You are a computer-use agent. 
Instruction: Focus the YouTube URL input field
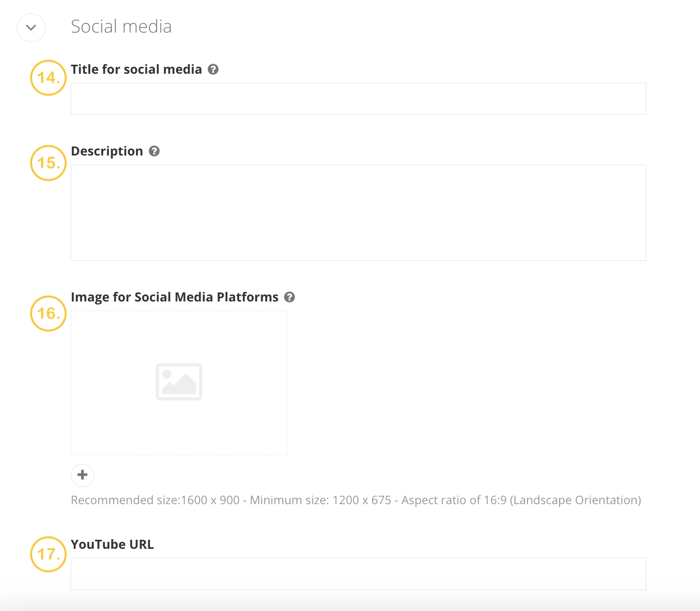(358, 573)
